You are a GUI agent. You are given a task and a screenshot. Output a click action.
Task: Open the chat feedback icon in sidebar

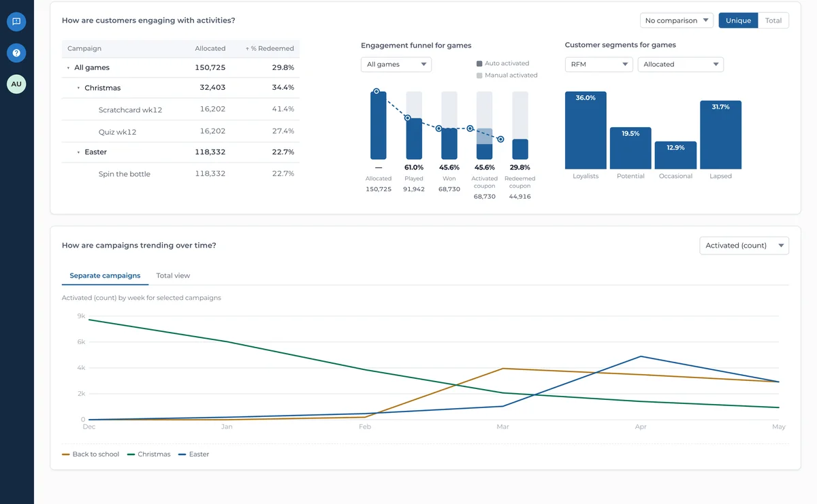coord(16,22)
